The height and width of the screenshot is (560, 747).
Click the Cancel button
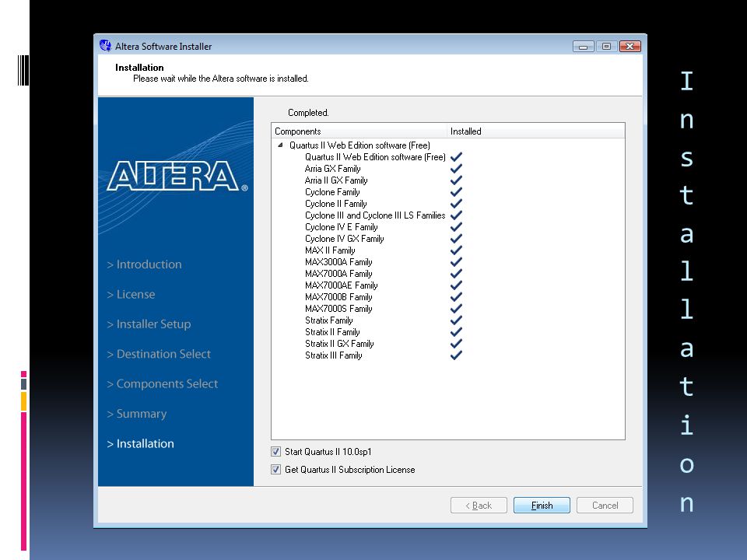(x=605, y=506)
